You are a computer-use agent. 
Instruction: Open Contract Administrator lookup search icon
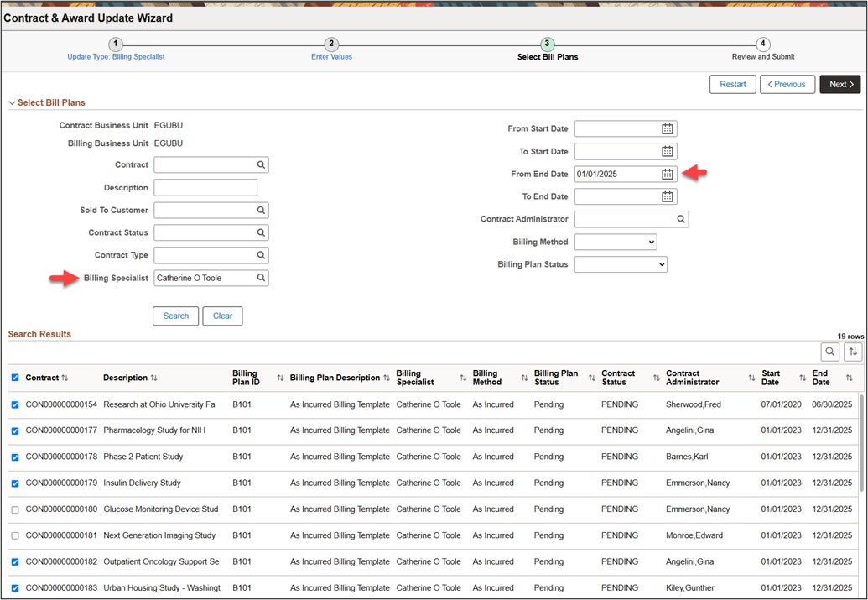coord(680,219)
